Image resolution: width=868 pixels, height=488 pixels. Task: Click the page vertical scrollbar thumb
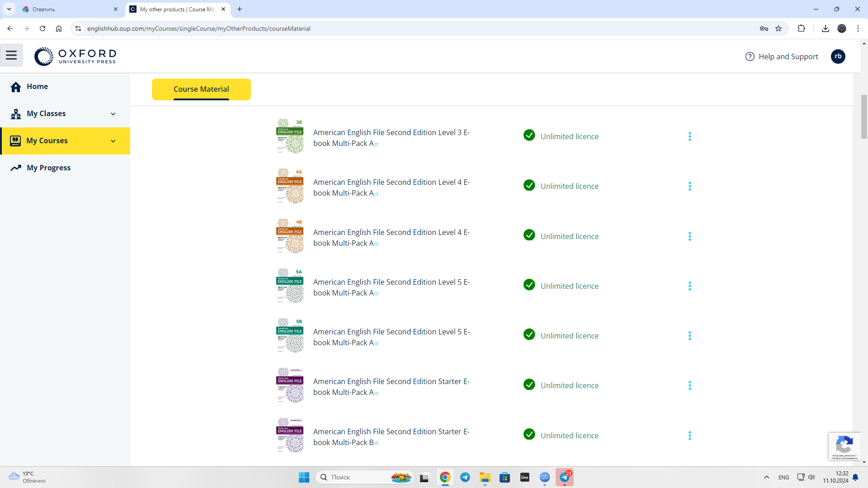coord(864,117)
